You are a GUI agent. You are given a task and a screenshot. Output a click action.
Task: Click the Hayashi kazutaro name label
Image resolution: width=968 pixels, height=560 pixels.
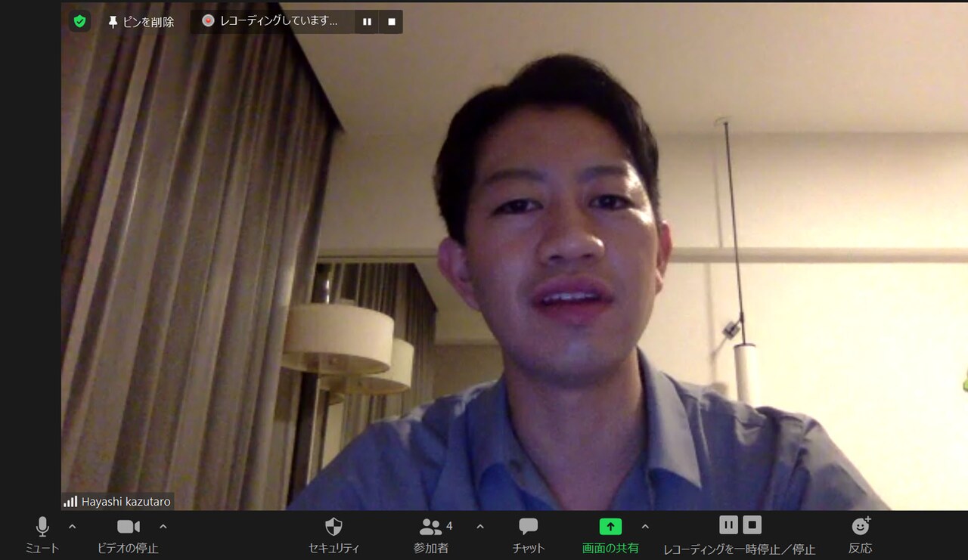[126, 502]
